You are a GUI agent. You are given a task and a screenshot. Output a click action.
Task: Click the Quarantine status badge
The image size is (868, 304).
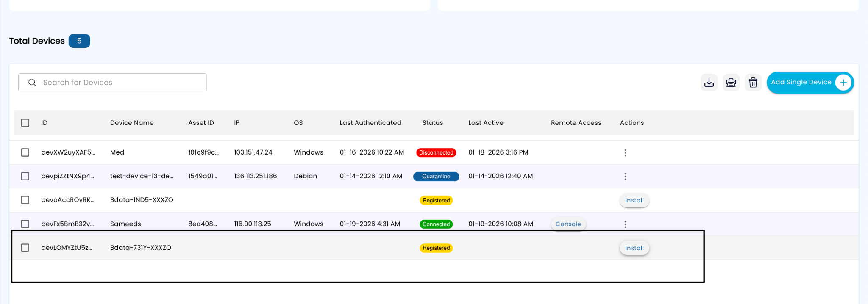[436, 177]
